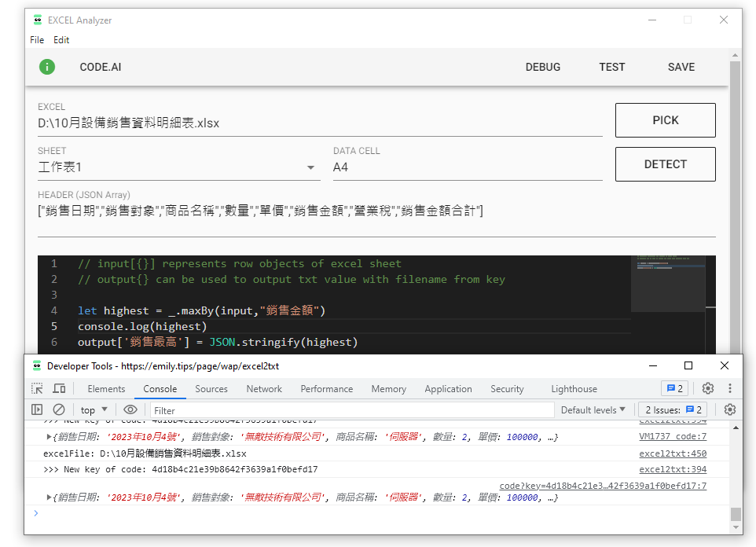
Task: Minimize the Developer Tools window
Action: 653,365
